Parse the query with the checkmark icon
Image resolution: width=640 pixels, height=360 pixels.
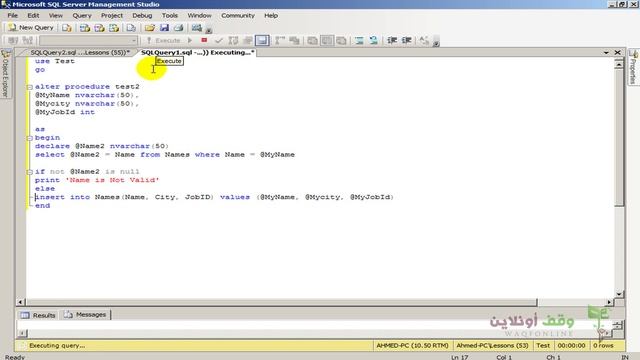(219, 40)
